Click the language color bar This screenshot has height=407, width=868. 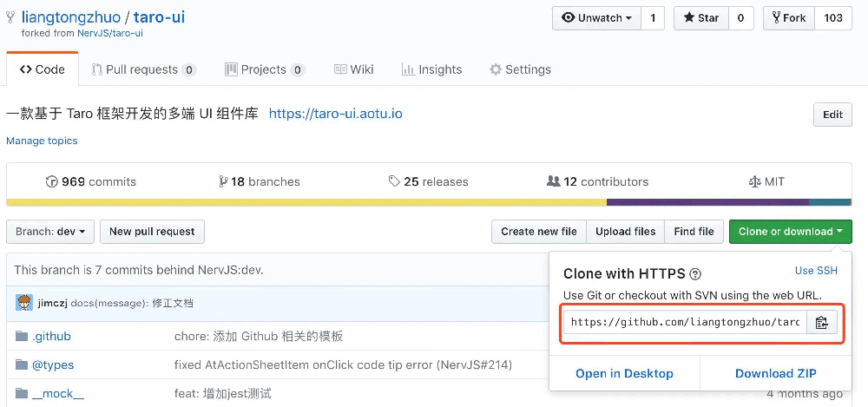click(x=429, y=202)
